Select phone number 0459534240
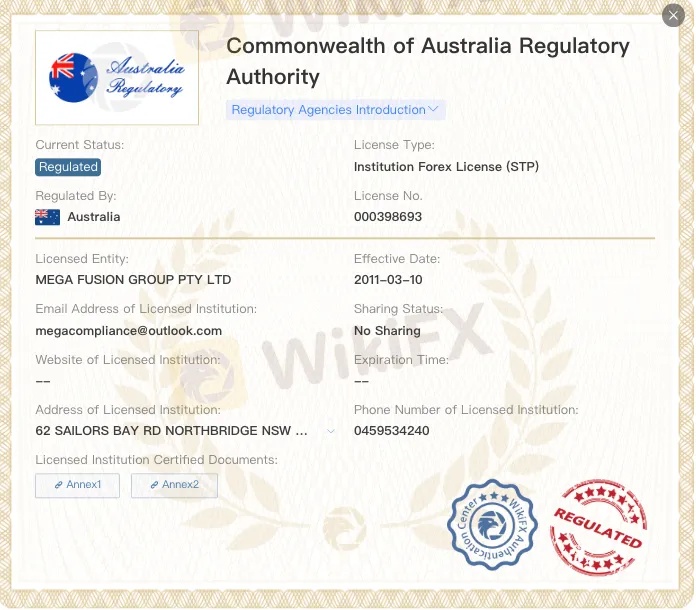 click(x=392, y=431)
